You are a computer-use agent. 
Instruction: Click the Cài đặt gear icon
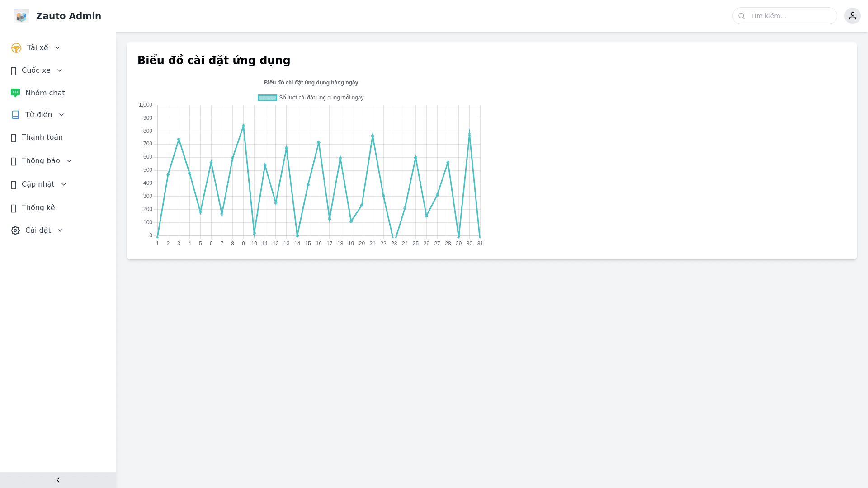[15, 230]
